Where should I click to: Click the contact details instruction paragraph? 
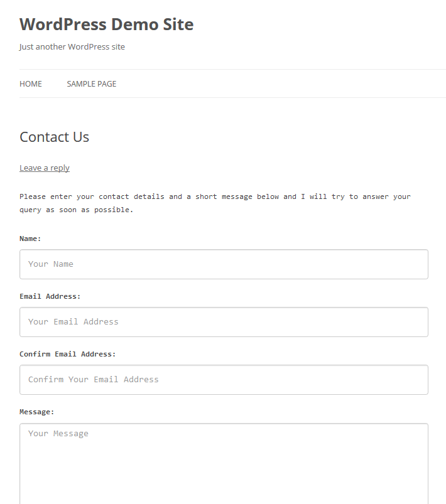(x=214, y=202)
